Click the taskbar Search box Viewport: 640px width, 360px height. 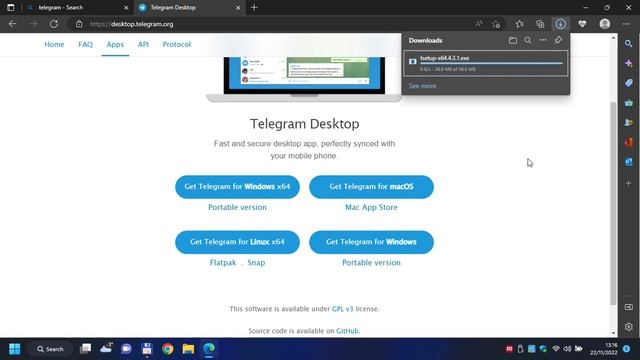pyautogui.click(x=50, y=349)
